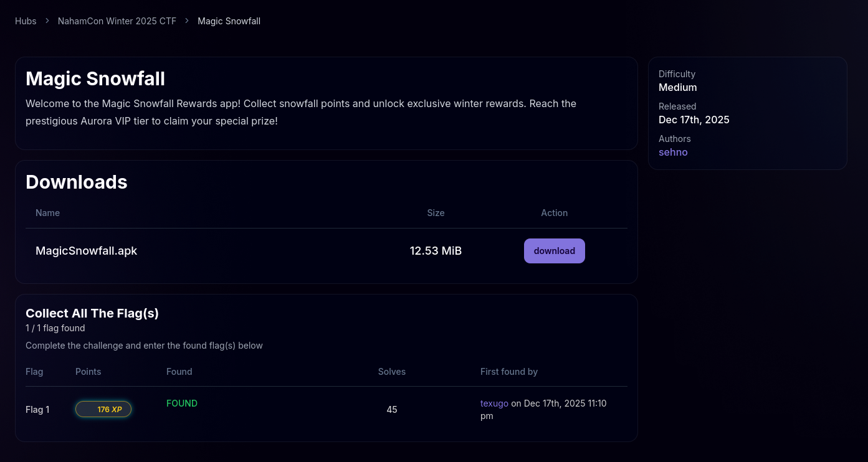Image resolution: width=868 pixels, height=462 pixels.
Task: Click the 12.53 MiB file size value
Action: [436, 251]
